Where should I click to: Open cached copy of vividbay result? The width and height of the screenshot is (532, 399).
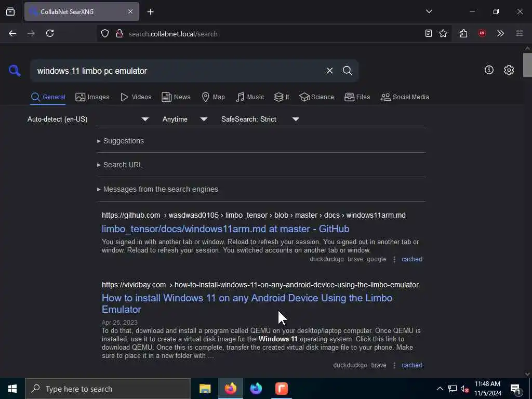(412, 365)
